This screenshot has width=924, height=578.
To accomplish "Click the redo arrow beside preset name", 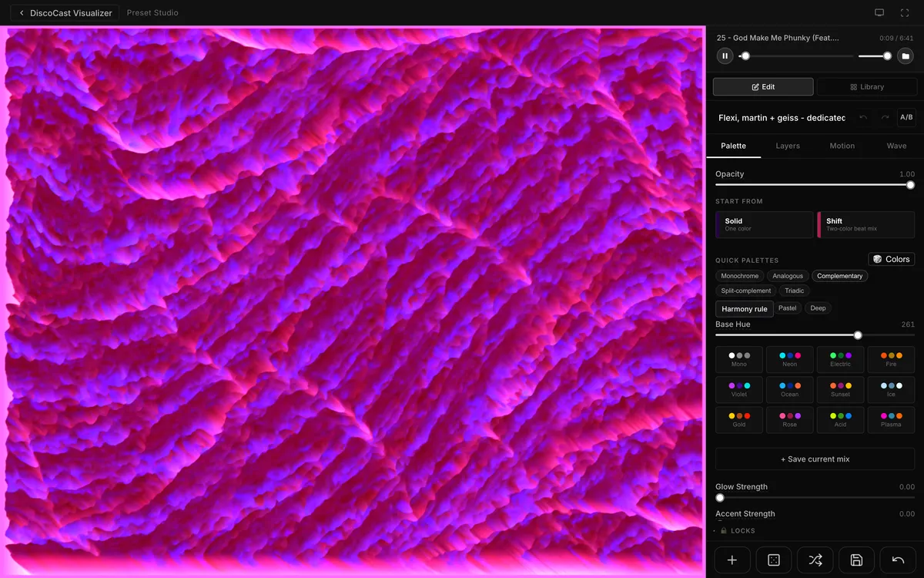I will coord(885,117).
